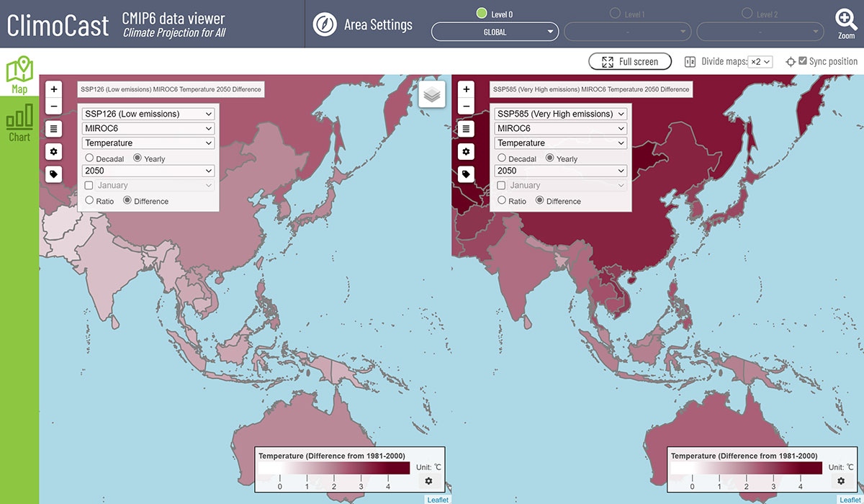The height and width of the screenshot is (504, 864).
Task: Open the GLOBAL area dropdown
Action: [x=495, y=32]
